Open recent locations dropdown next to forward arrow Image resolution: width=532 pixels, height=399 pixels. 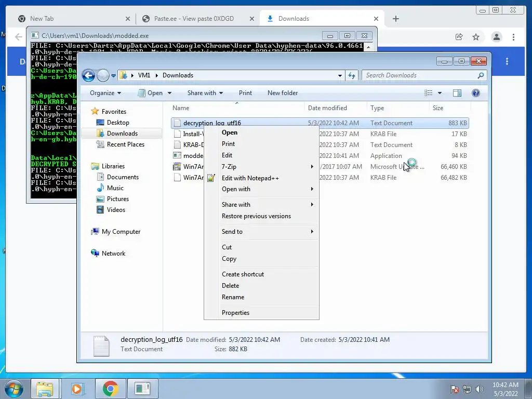pos(113,76)
